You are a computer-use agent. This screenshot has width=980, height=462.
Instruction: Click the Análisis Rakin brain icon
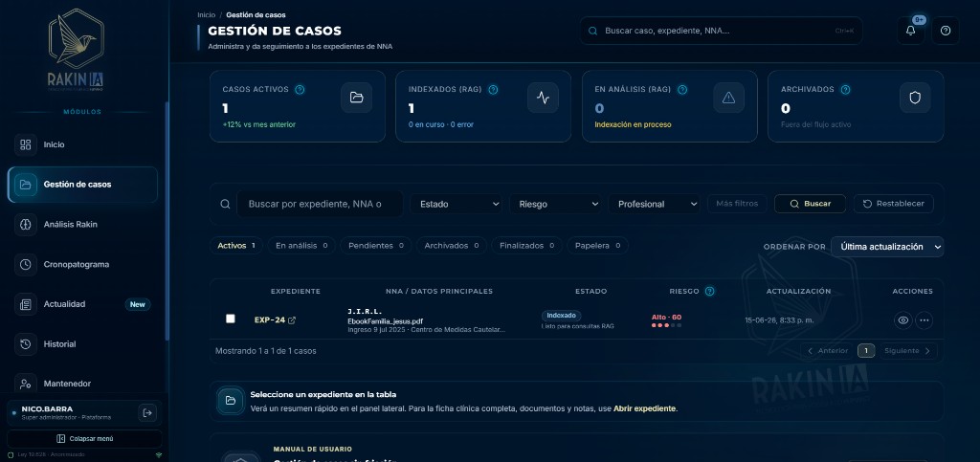click(26, 225)
